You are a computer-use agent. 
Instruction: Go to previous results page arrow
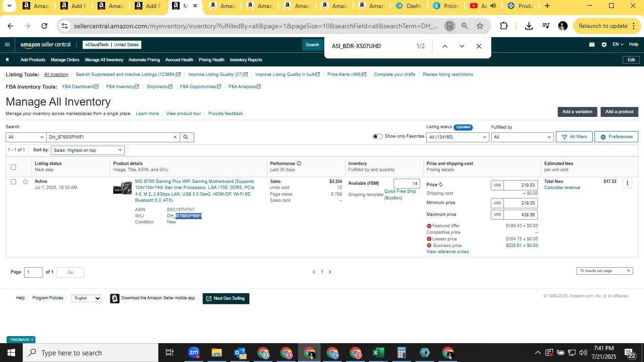(x=314, y=272)
